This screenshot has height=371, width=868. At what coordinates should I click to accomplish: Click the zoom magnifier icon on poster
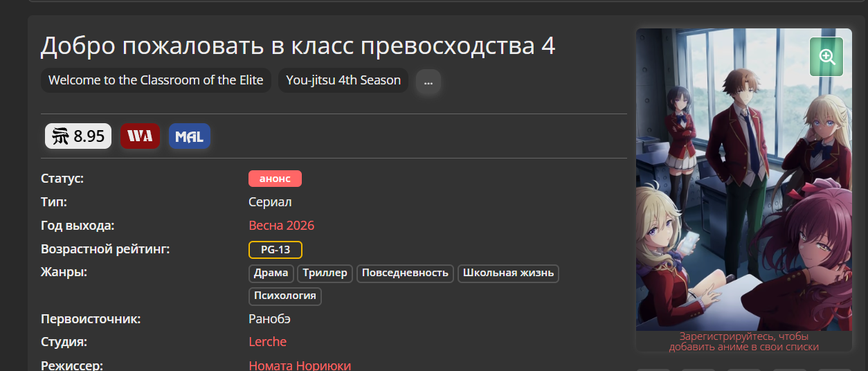(826, 57)
